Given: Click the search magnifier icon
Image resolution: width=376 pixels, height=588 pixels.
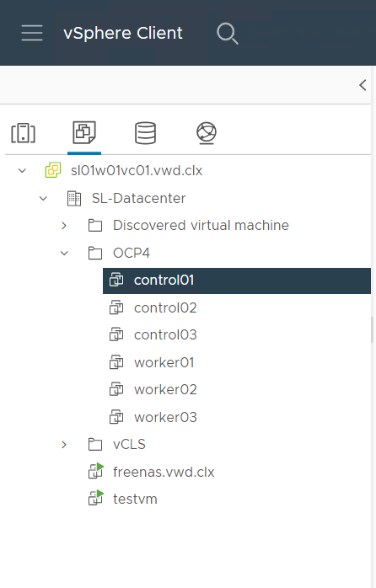Looking at the screenshot, I should 228,34.
